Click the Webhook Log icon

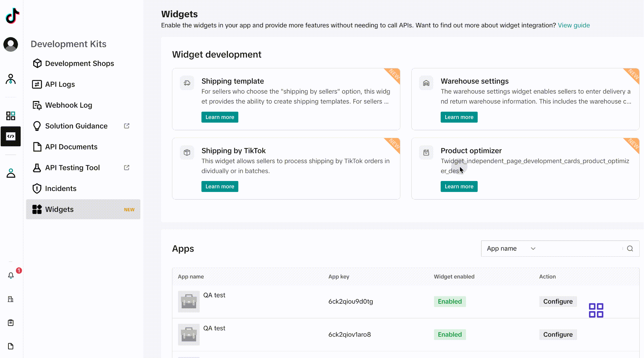tap(37, 105)
